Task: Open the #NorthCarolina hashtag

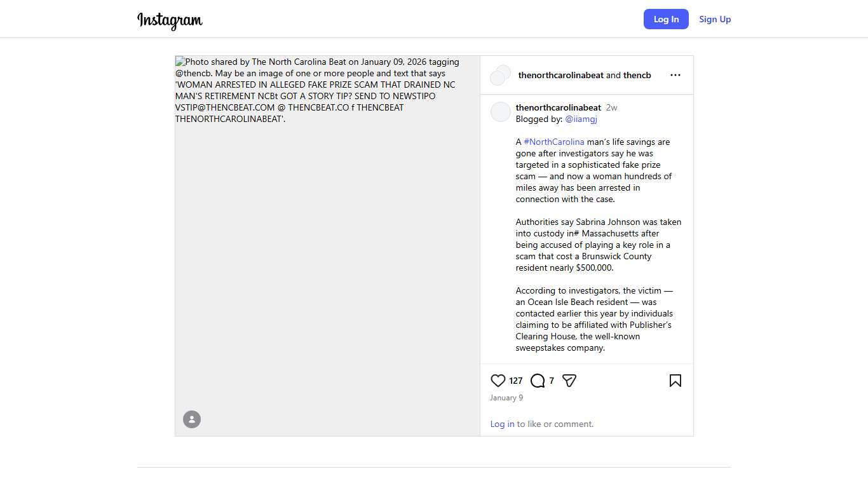Action: (554, 142)
